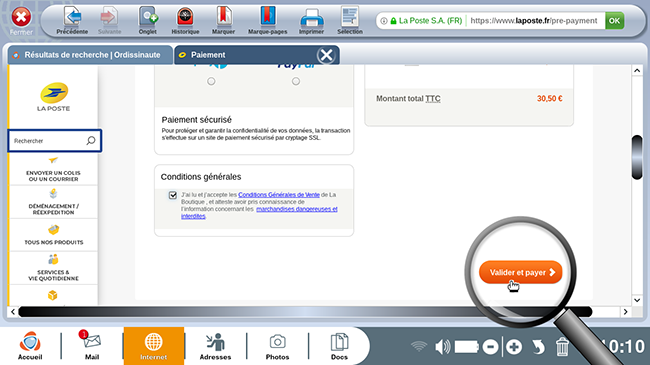650x365 pixels.
Task: Open Mail in the taskbar
Action: (92, 346)
